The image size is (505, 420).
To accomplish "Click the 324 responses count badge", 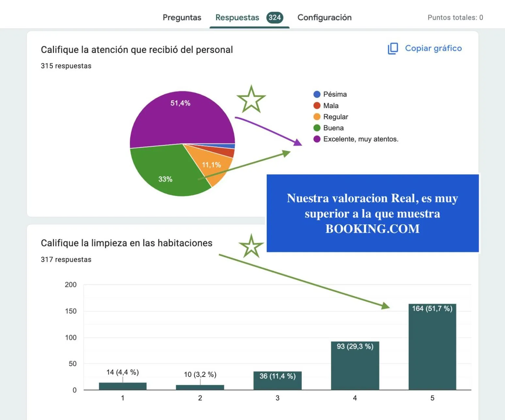I will coord(275,18).
